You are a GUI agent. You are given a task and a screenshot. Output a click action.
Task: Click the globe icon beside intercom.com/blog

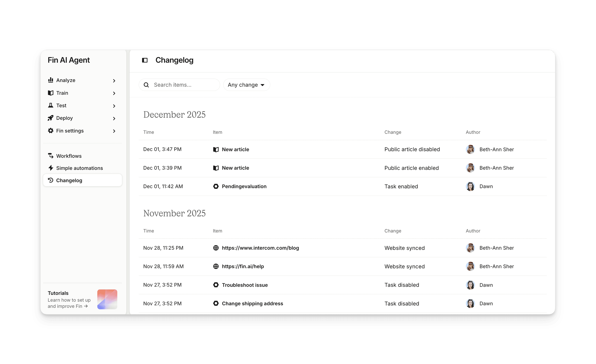216,248
